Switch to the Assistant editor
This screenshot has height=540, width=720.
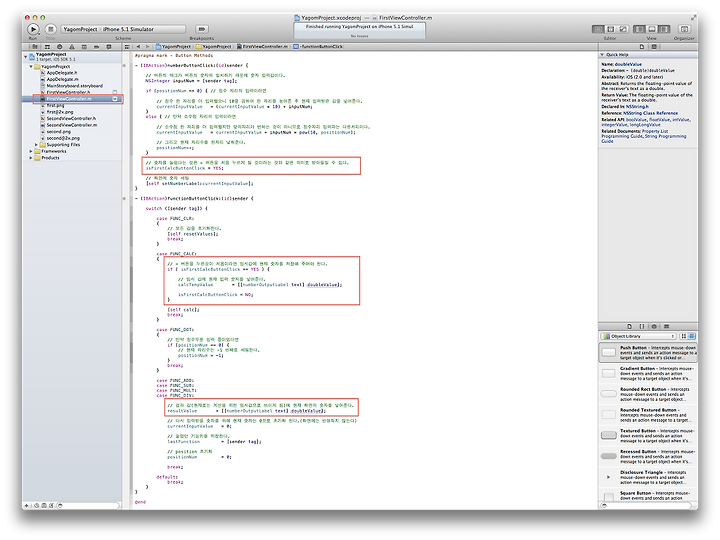611,29
